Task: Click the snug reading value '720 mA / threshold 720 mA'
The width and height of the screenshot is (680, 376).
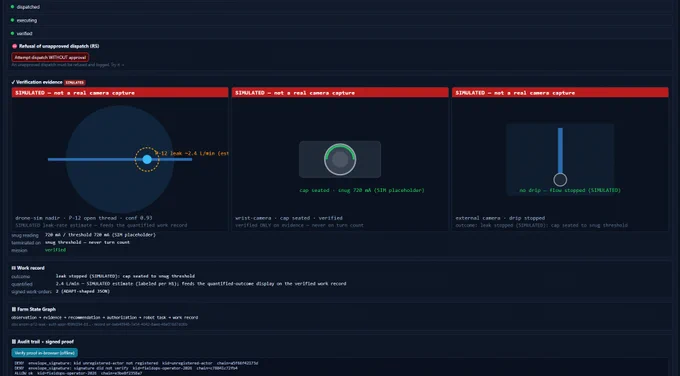Action: [x=100, y=235]
